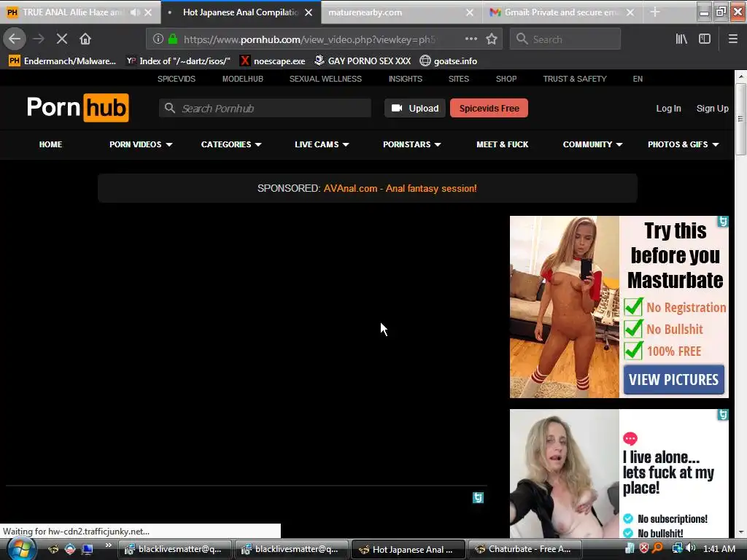Open the Index of /~dartz/isos/ bookmark
This screenshot has height=560, width=747.
coord(178,61)
